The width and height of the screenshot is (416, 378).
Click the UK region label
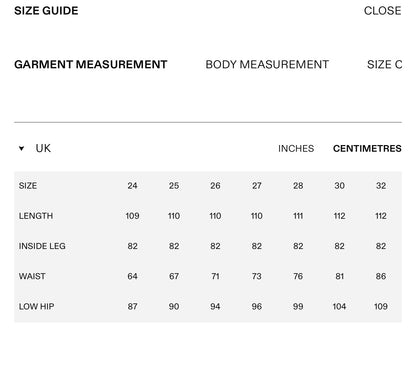tap(43, 148)
